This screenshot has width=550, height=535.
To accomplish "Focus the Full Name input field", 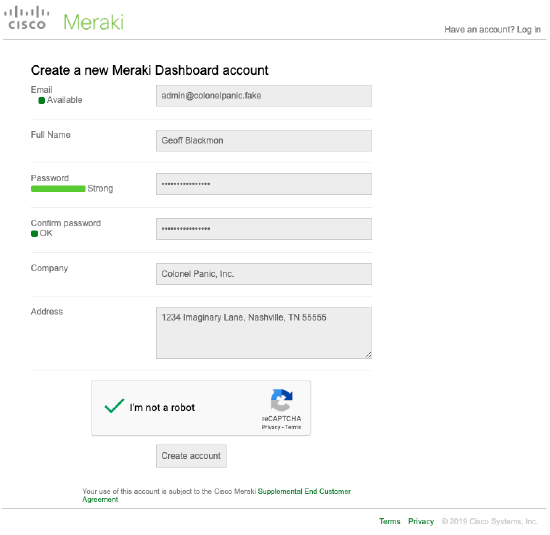I will 264,141.
